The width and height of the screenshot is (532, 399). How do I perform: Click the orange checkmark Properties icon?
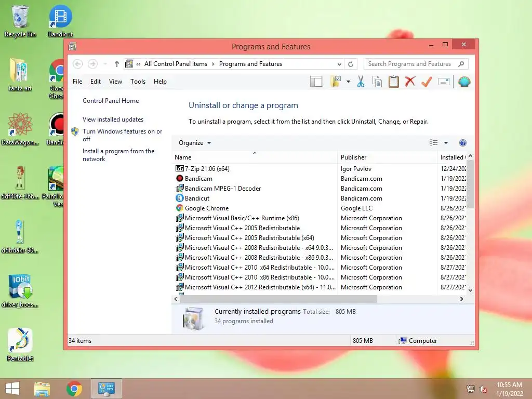coord(427,82)
